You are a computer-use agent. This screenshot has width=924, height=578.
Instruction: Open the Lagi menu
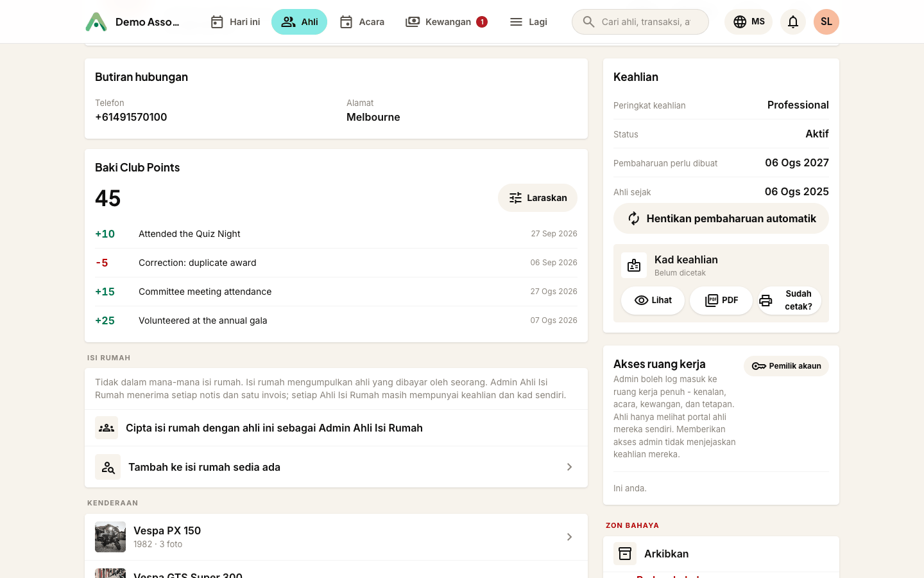point(528,22)
